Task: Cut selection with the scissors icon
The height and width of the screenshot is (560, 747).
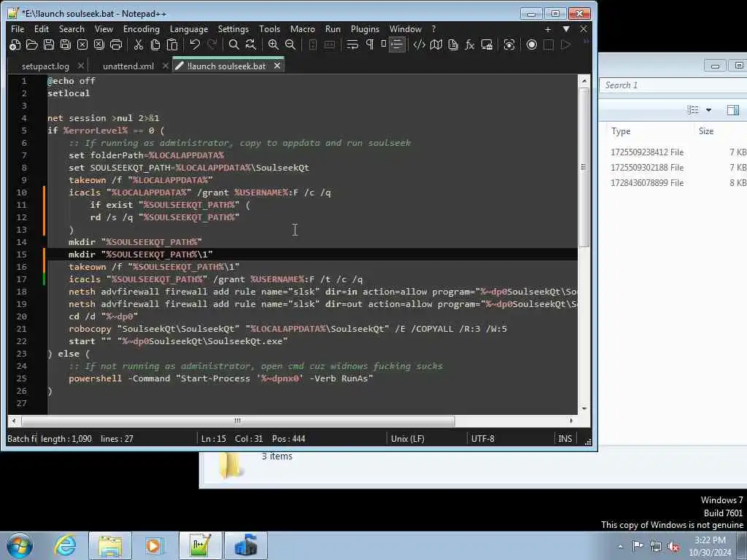Action: 139,44
